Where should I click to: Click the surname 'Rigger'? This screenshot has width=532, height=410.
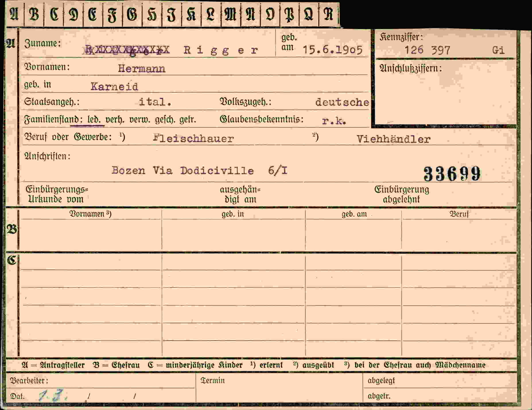point(221,51)
